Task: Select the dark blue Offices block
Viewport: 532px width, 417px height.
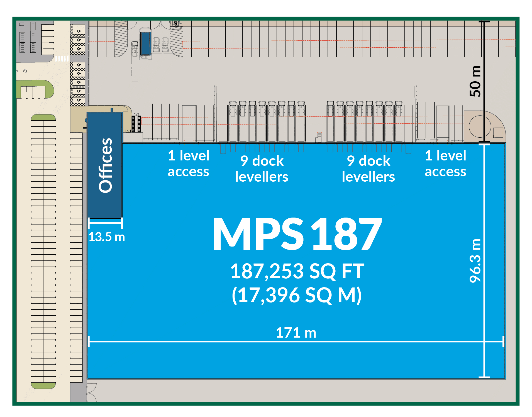Action: [x=105, y=165]
